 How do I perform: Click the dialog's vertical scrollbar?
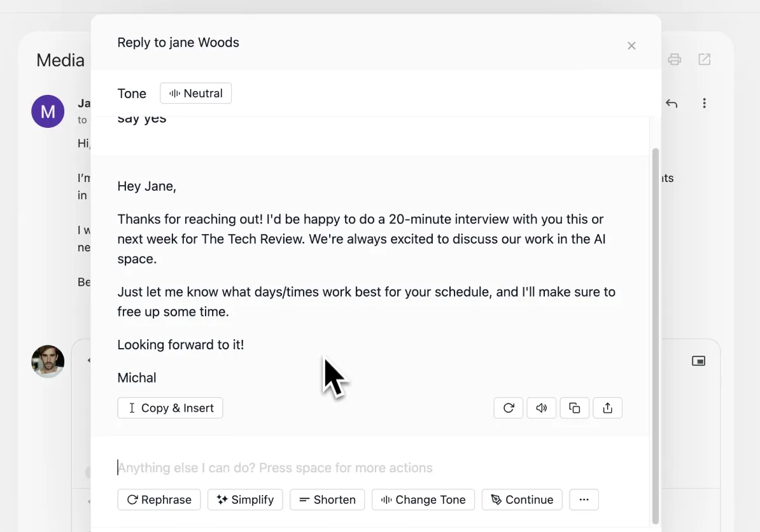click(656, 336)
